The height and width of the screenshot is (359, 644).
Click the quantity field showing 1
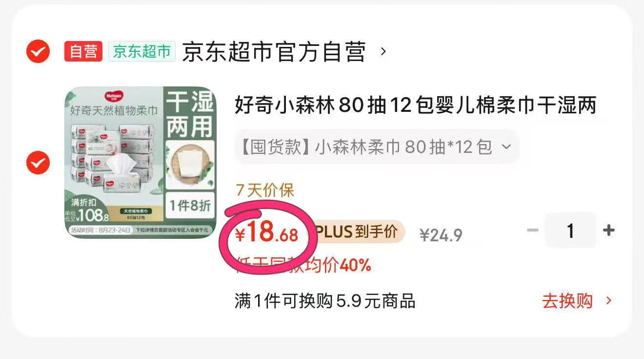click(x=570, y=230)
